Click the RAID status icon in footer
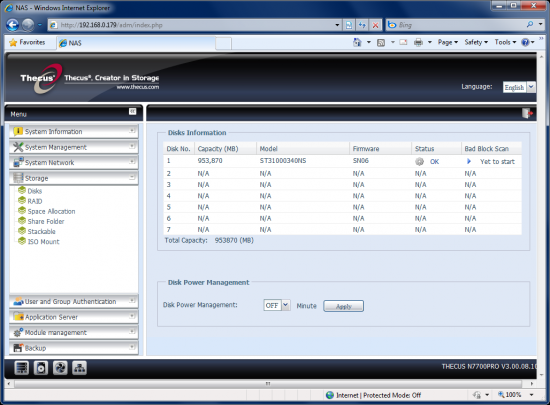The width and height of the screenshot is (550, 405). coord(22,368)
